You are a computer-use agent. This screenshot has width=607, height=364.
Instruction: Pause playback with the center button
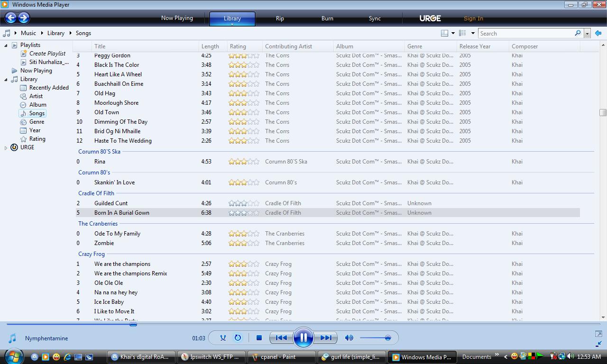(x=303, y=338)
